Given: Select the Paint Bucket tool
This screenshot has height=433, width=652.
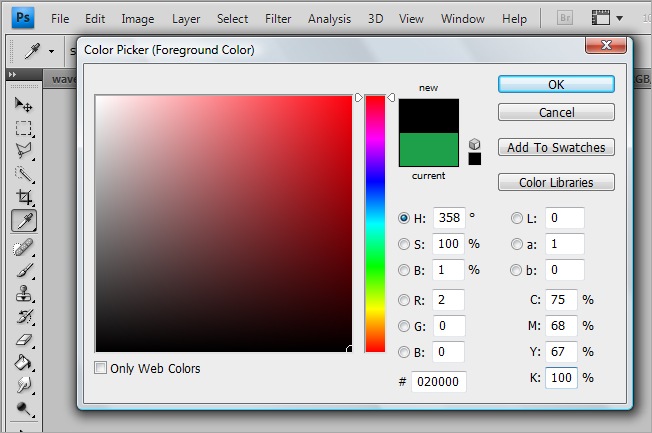Looking at the screenshot, I should 24,363.
